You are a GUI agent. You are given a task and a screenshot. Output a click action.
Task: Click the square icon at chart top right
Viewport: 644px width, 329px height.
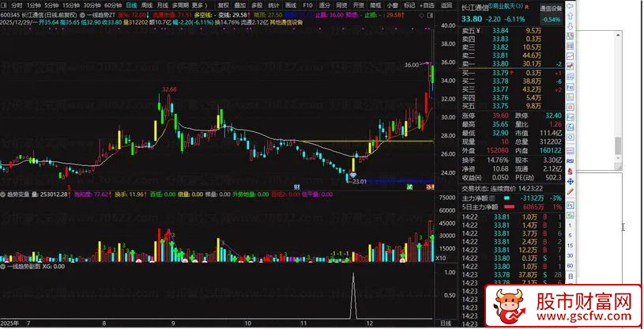[x=431, y=16]
